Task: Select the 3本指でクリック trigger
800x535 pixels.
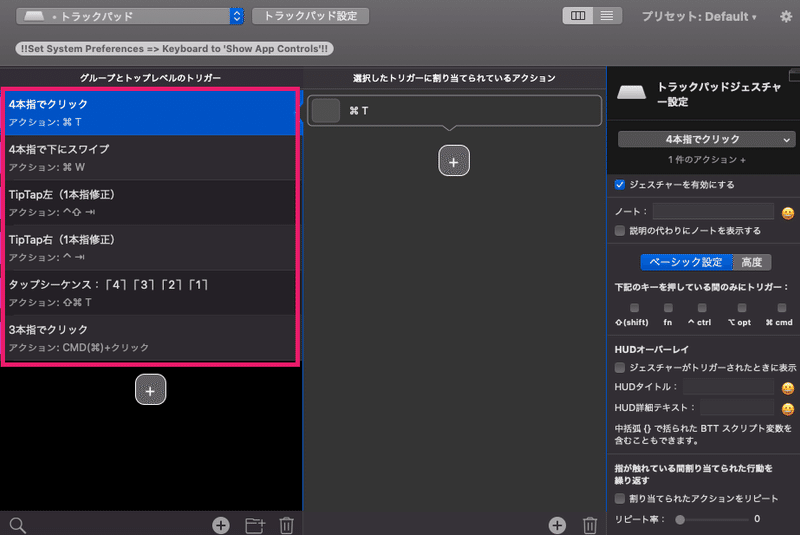Action: pos(151,338)
